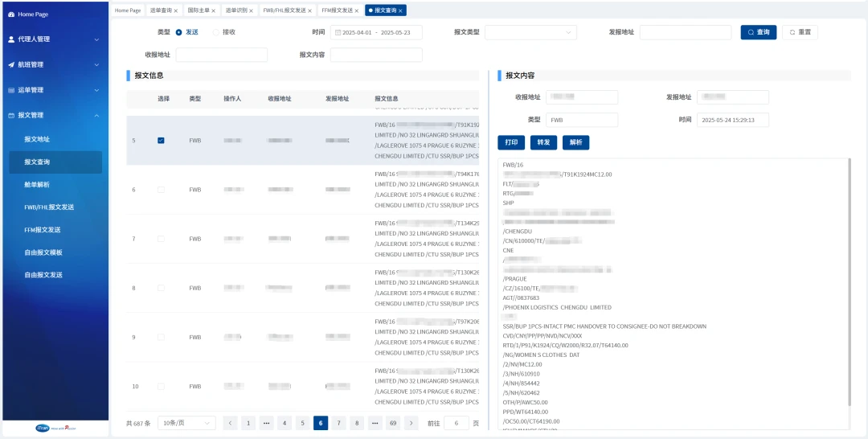This screenshot has width=868, height=439.
Task: Click the 报文内容 filter input field
Action: click(x=376, y=55)
